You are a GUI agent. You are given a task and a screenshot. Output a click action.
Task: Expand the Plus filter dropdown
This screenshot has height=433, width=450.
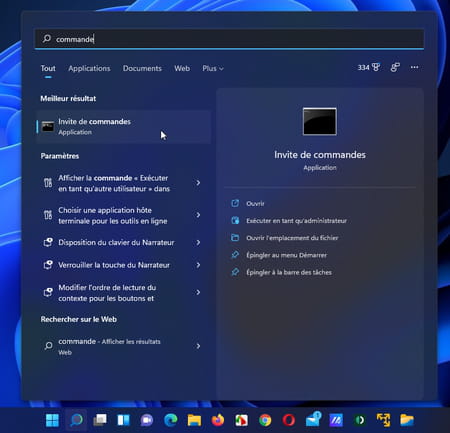click(213, 68)
